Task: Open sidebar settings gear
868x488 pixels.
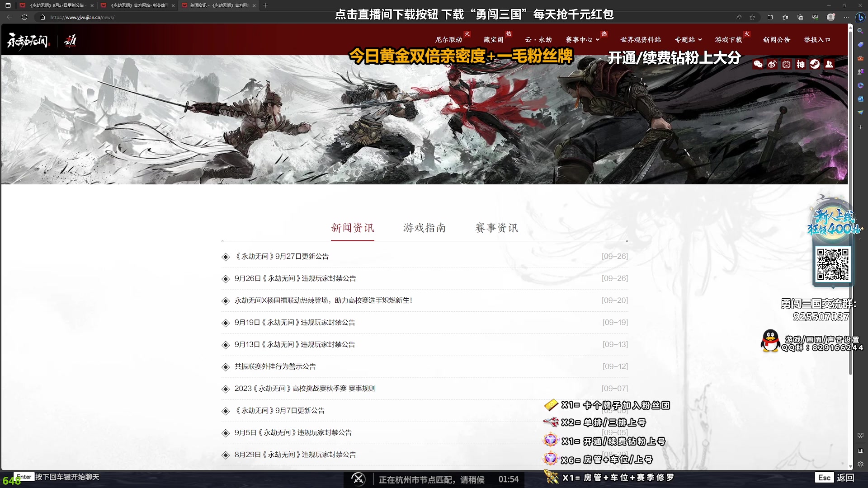Action: 861,464
